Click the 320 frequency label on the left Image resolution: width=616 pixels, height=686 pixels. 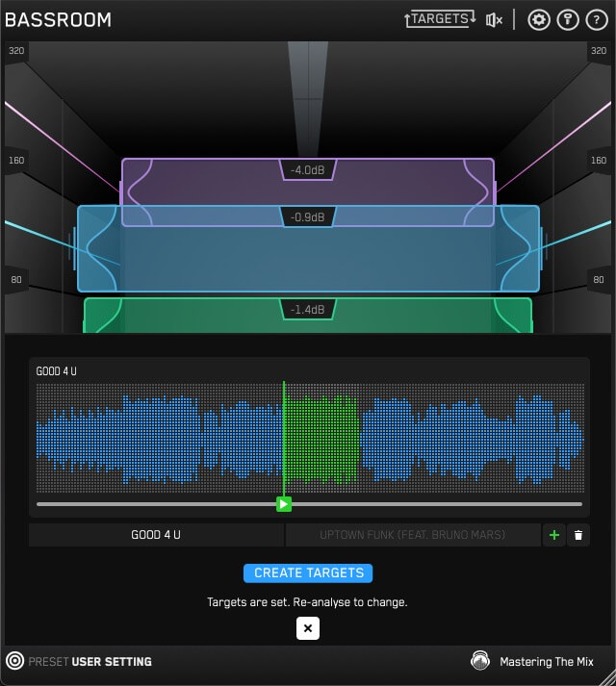(x=16, y=51)
